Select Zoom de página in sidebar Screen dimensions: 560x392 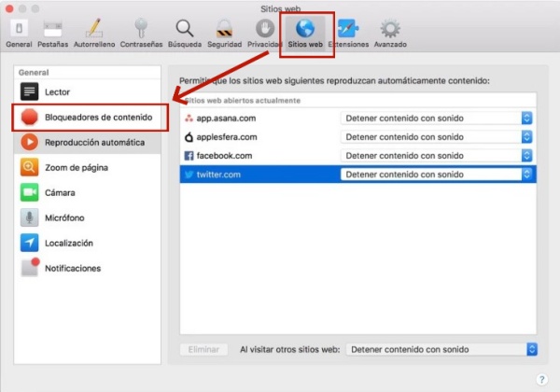87,167
